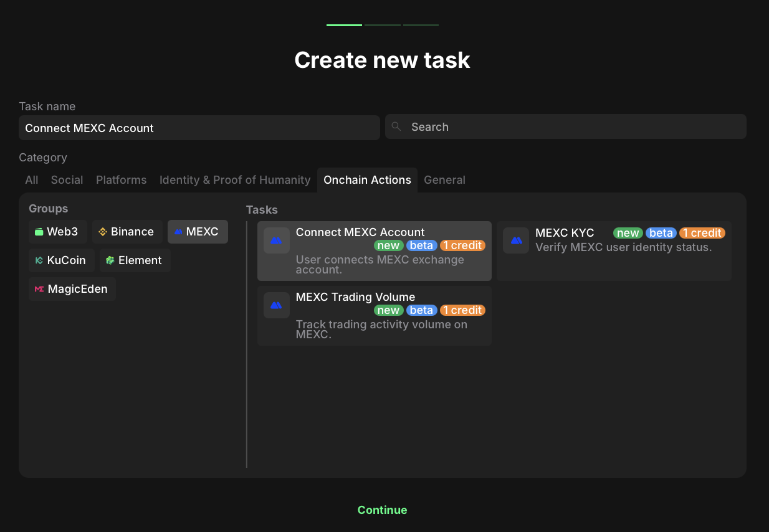Open Identity & Proof of Humanity tab

point(234,180)
